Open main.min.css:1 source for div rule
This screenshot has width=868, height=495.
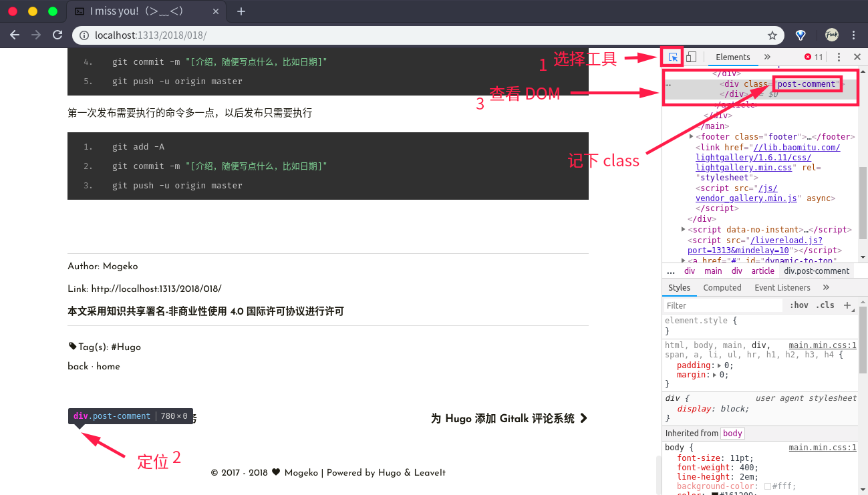pyautogui.click(x=823, y=345)
